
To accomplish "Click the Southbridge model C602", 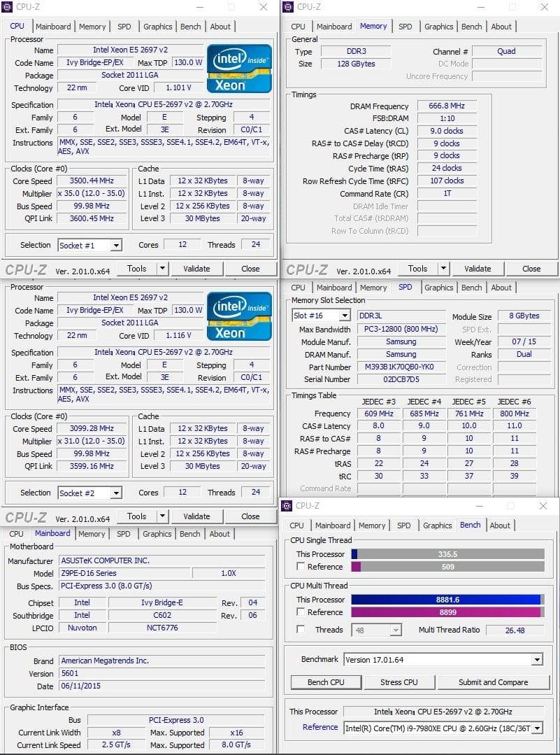I will tap(163, 615).
